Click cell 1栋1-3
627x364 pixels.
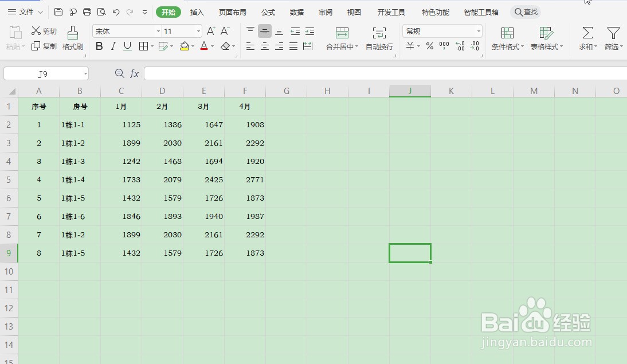(80, 161)
